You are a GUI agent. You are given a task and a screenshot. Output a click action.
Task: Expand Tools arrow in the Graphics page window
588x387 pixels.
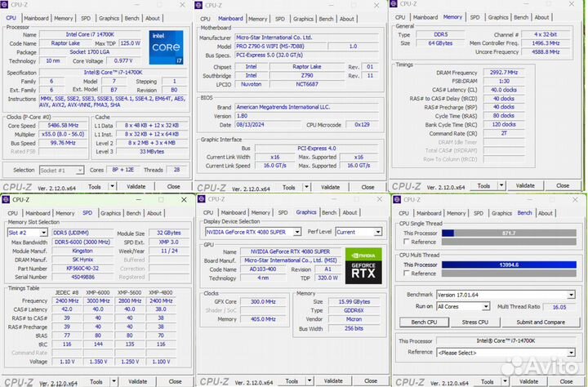[x=310, y=381]
